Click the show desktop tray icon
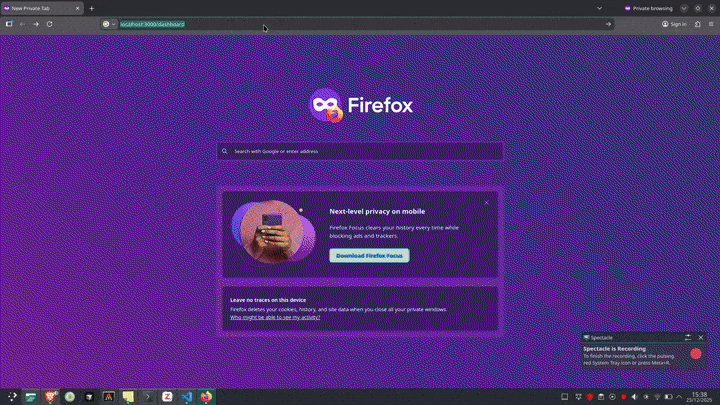The image size is (720, 405). (x=564, y=397)
